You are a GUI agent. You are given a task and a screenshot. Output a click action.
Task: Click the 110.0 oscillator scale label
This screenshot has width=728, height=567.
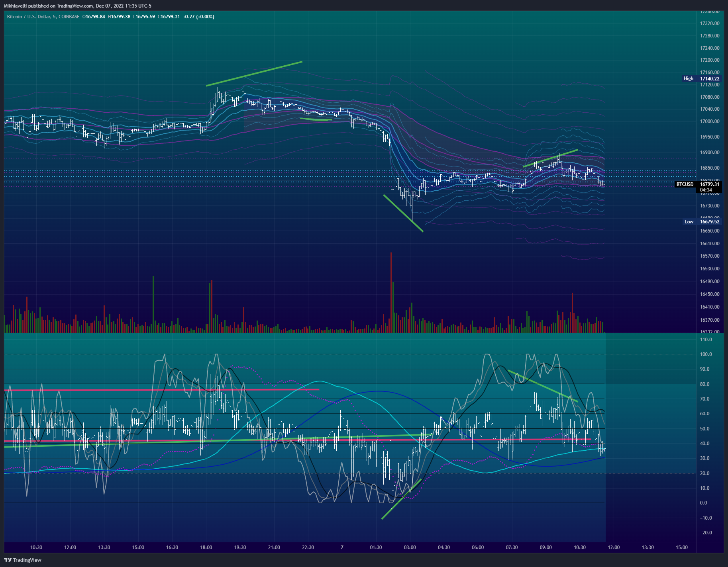click(706, 340)
